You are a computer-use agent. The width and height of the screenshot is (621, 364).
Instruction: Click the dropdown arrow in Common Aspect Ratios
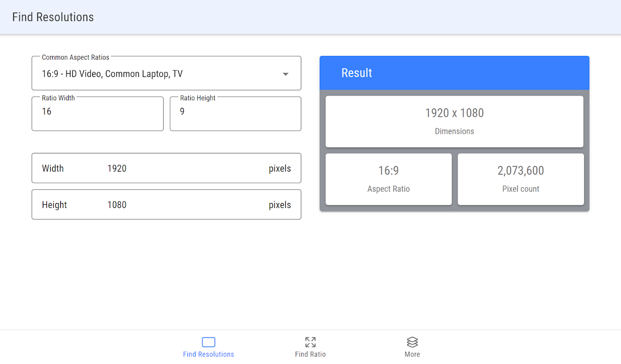(286, 74)
